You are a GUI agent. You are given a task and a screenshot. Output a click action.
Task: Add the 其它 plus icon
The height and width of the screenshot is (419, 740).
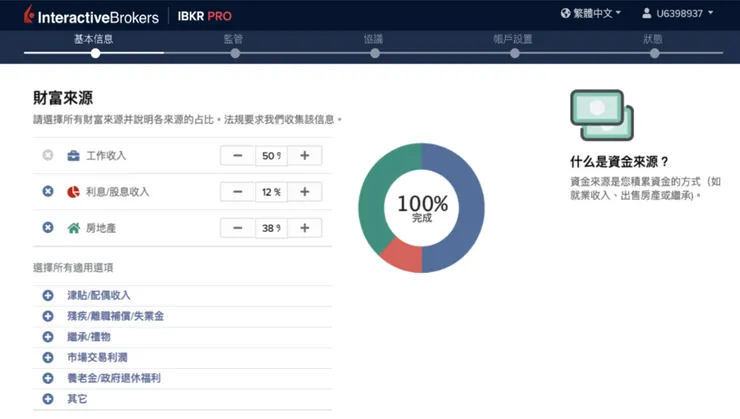(x=48, y=399)
